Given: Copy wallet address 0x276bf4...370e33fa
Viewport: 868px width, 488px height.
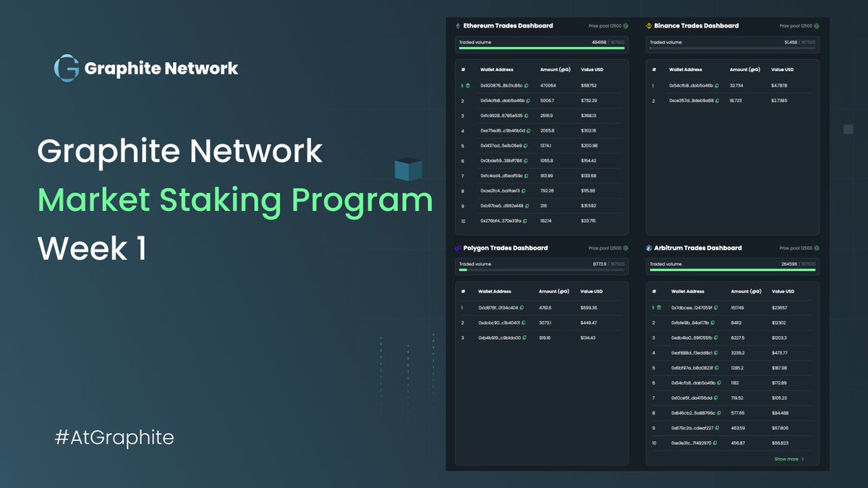Looking at the screenshot, I should click(524, 221).
